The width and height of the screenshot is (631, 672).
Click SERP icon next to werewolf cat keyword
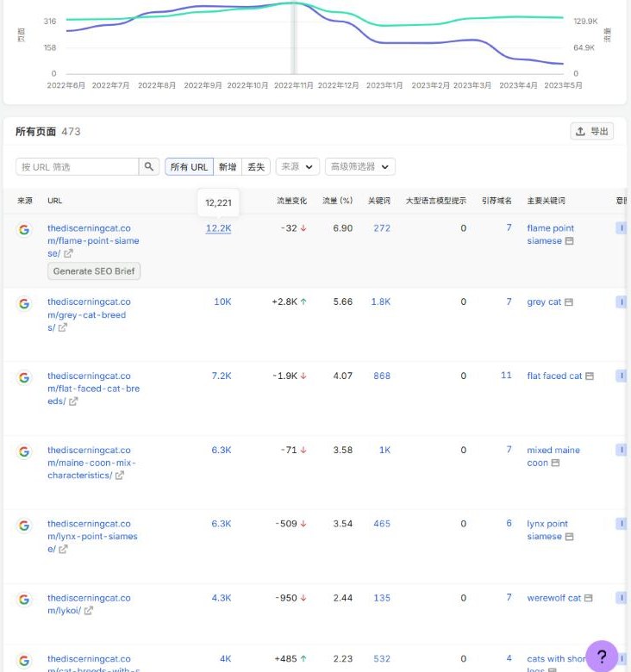589,598
